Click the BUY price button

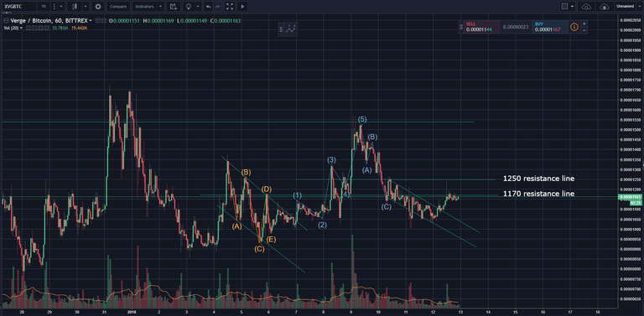550,27
